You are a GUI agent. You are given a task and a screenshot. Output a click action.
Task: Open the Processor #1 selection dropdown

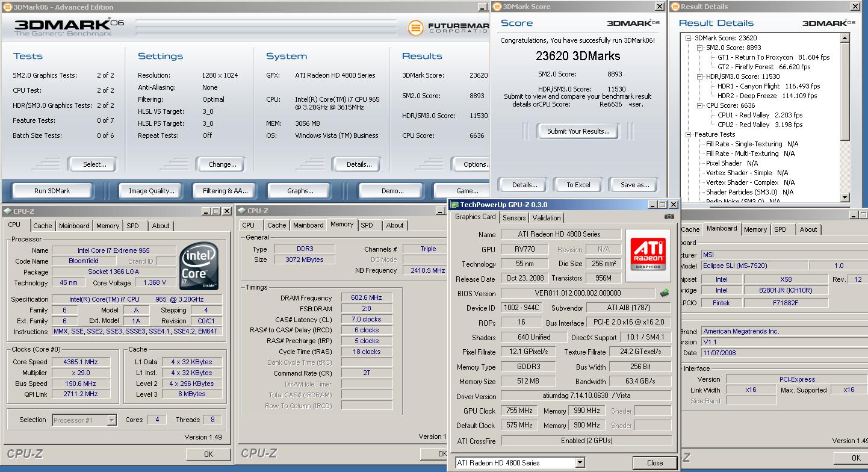click(111, 420)
